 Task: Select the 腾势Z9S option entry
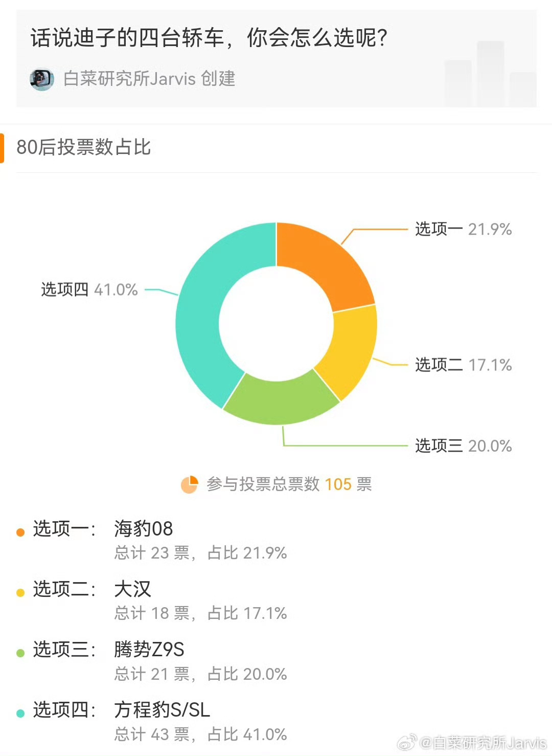click(x=149, y=649)
